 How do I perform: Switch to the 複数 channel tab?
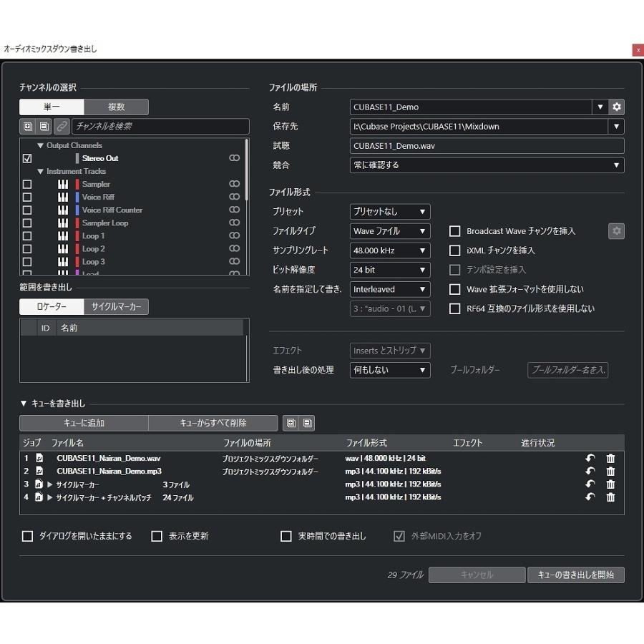pos(116,107)
